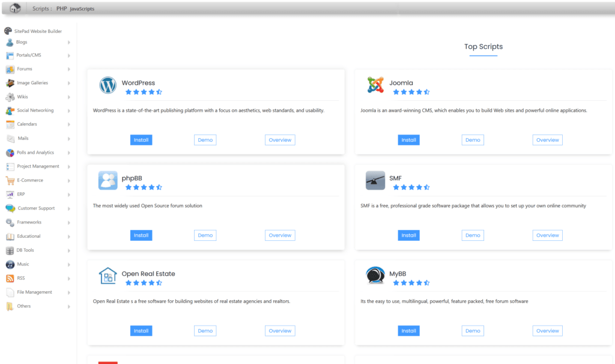Install WordPress
615x364 pixels.
click(x=141, y=140)
